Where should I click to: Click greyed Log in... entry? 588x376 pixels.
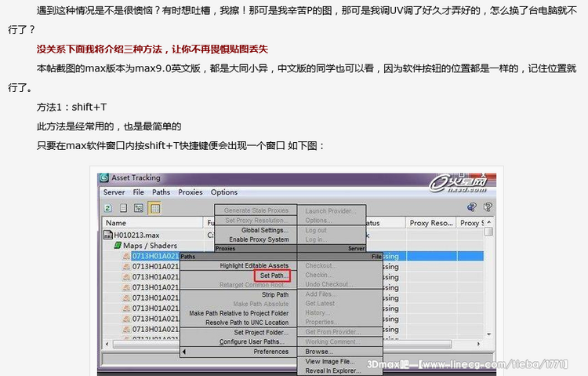[x=316, y=239]
